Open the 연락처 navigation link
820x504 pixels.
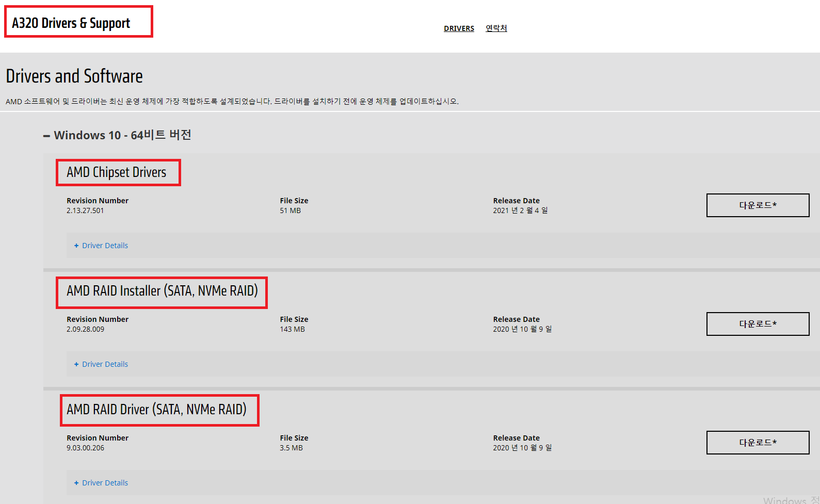tap(496, 28)
